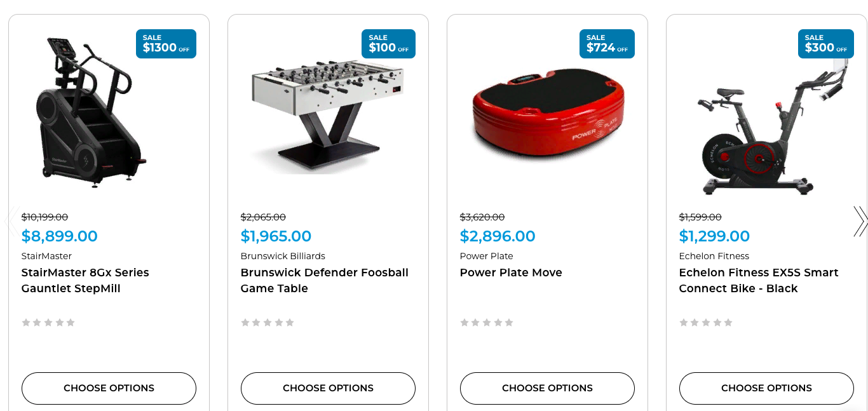Click the $724 off sale badge
This screenshot has height=411, width=868.
click(x=607, y=44)
